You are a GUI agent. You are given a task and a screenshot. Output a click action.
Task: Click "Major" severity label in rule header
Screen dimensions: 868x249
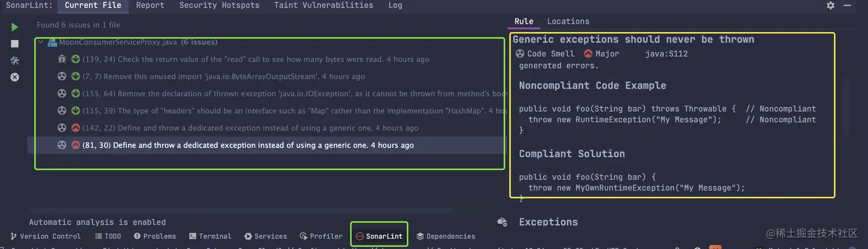click(x=607, y=53)
